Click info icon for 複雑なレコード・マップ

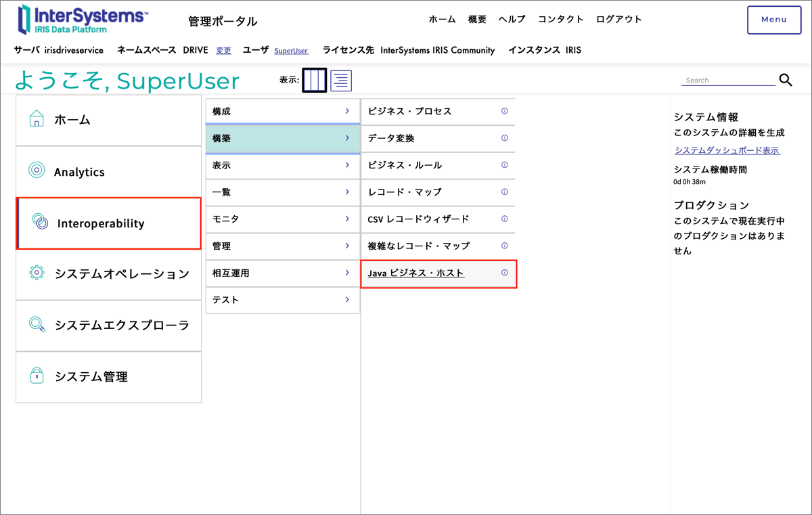coord(505,246)
